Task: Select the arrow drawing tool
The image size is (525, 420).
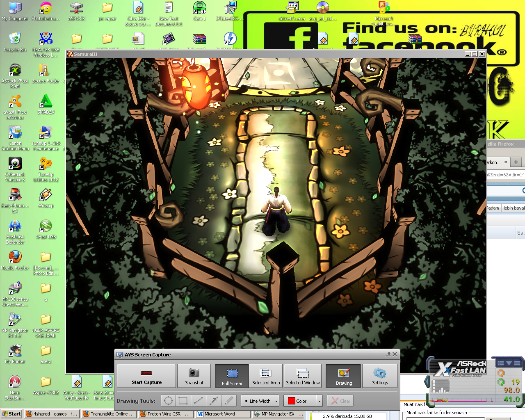Action: click(x=214, y=401)
